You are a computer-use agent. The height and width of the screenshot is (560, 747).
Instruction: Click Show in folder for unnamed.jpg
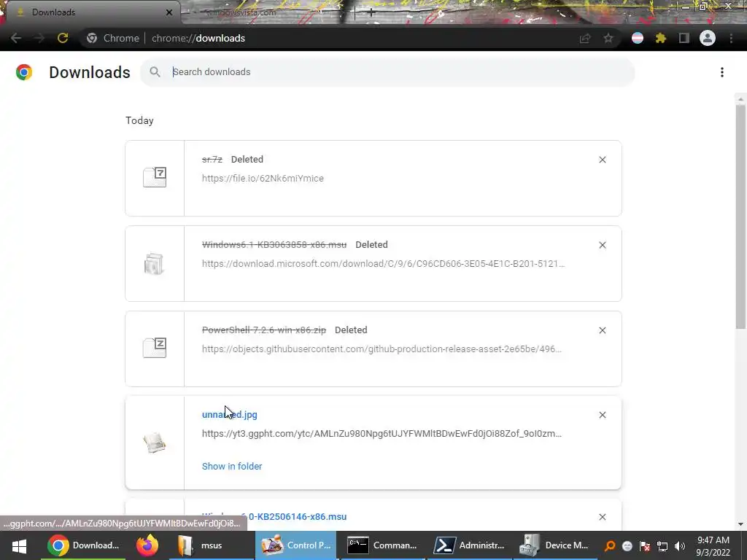pos(231,466)
